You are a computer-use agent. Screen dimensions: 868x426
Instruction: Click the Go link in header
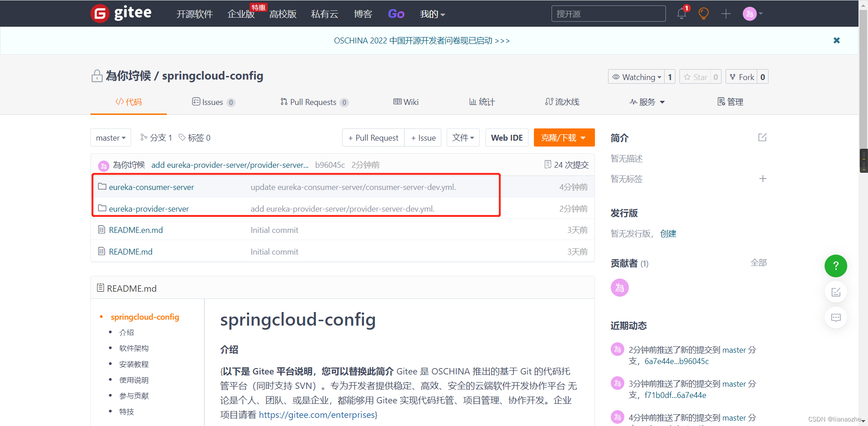[x=396, y=14]
